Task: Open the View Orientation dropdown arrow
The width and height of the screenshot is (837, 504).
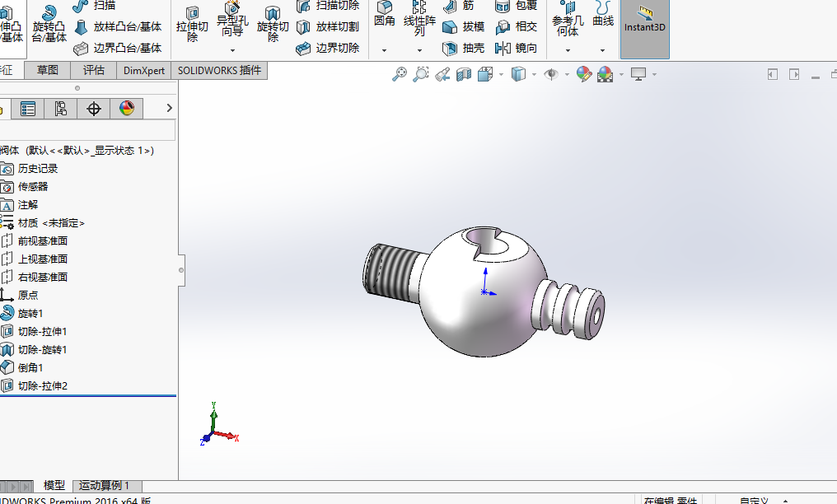Action: coord(501,75)
